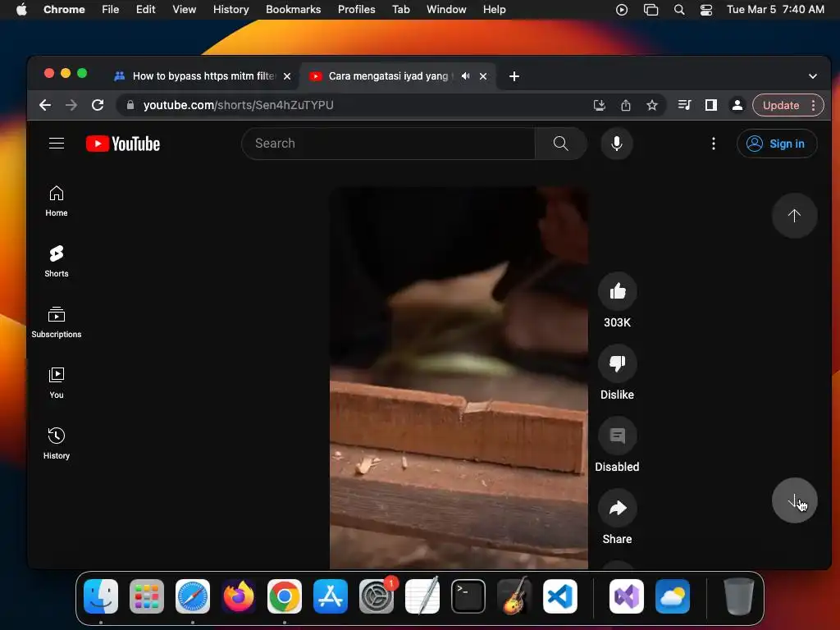Viewport: 840px width, 630px height.
Task: Click the Sign in button
Action: [x=777, y=144]
